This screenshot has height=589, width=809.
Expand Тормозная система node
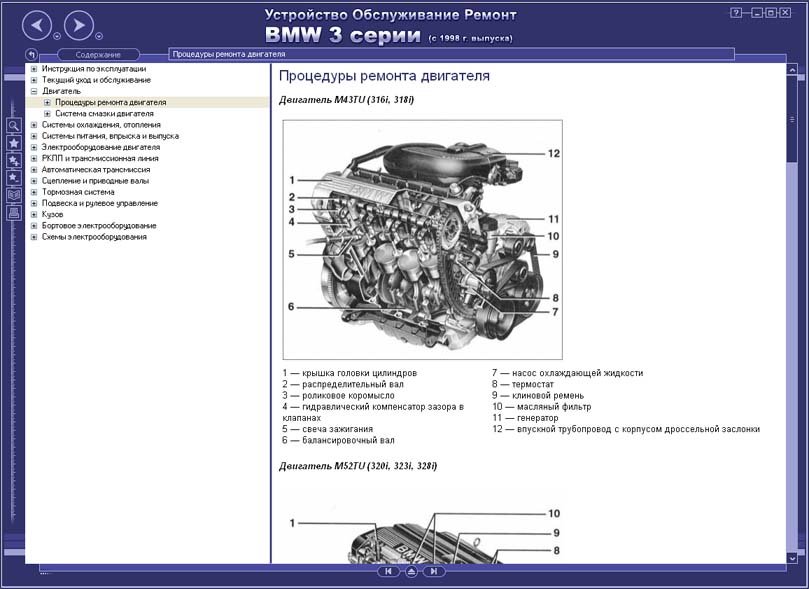(34, 192)
